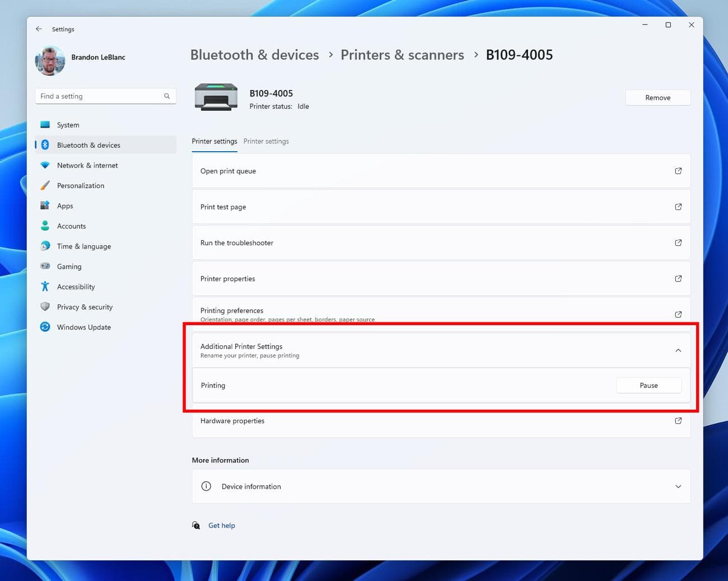Viewport: 728px width, 581px height.
Task: Remove the B109-4005 printer
Action: click(657, 97)
